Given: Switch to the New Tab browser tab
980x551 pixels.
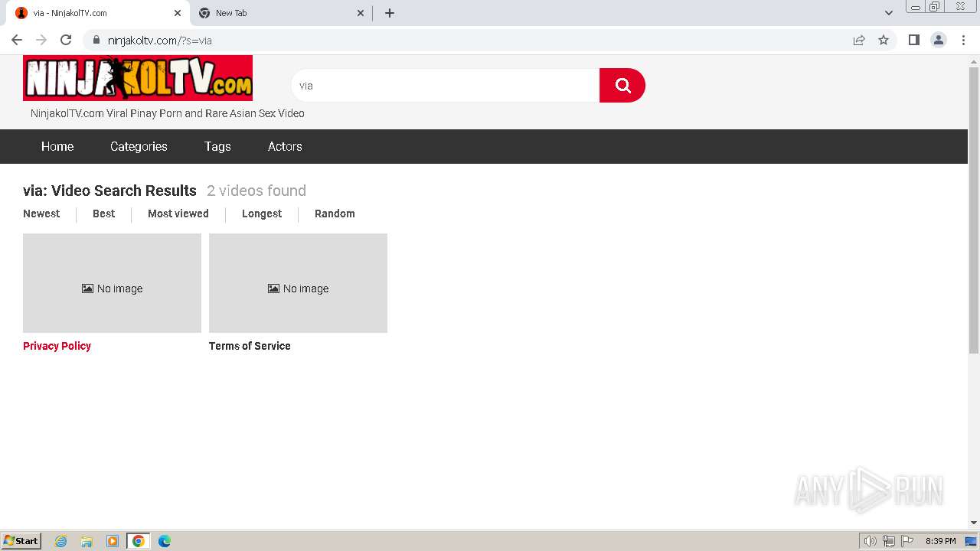Looking at the screenshot, I should (281, 13).
